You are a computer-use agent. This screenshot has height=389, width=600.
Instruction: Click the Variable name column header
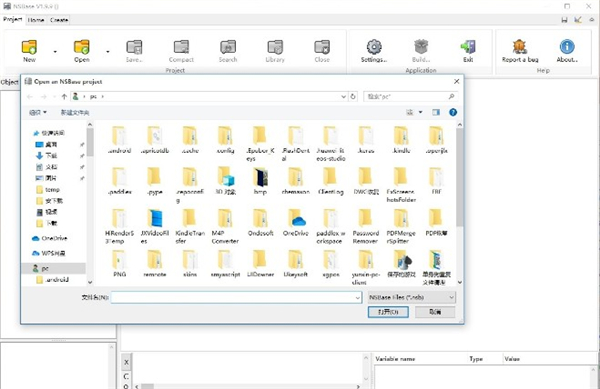click(395, 359)
